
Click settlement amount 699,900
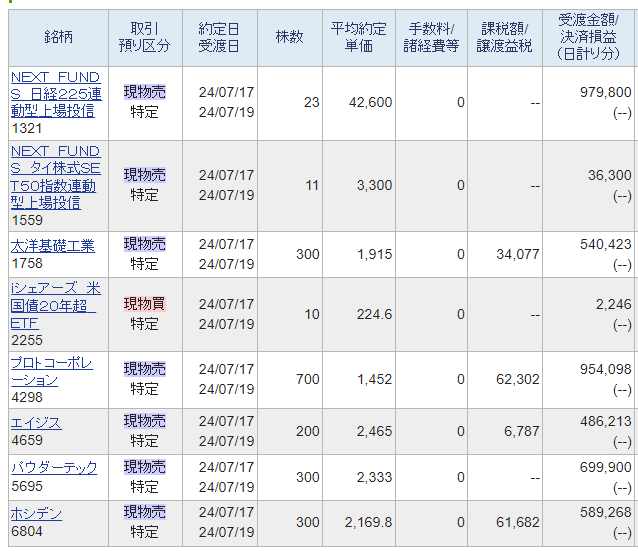click(x=605, y=468)
